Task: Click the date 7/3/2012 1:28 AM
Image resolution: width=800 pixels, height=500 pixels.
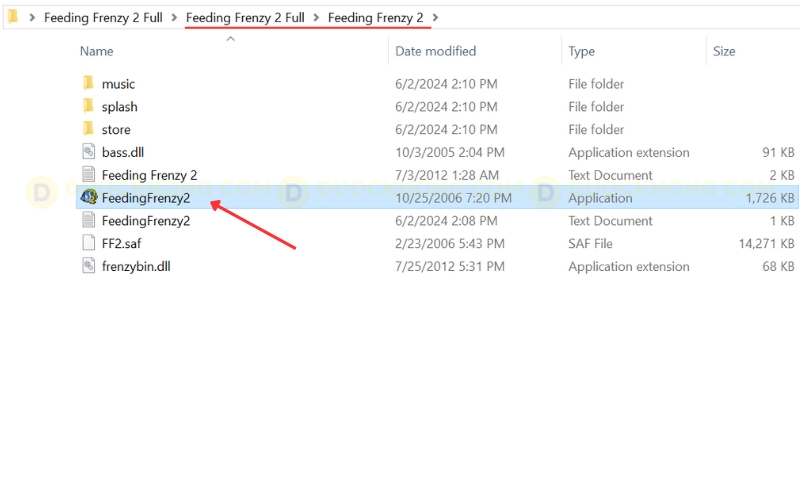Action: (x=446, y=175)
